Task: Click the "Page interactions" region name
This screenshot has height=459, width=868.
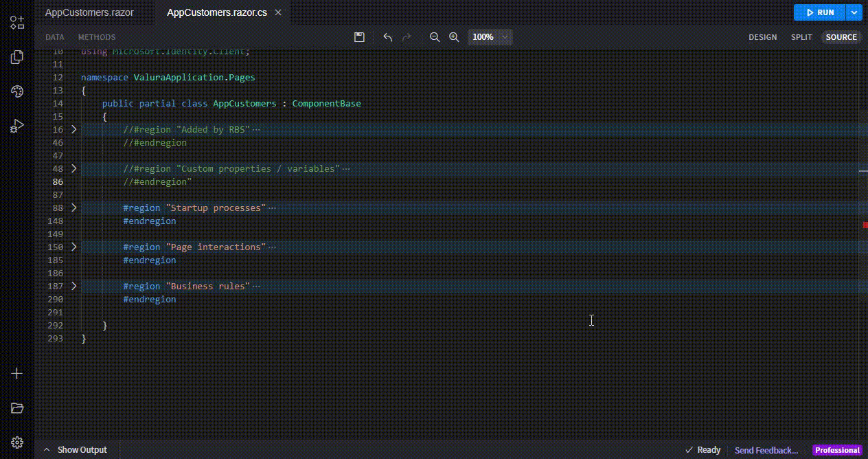Action: (x=216, y=247)
